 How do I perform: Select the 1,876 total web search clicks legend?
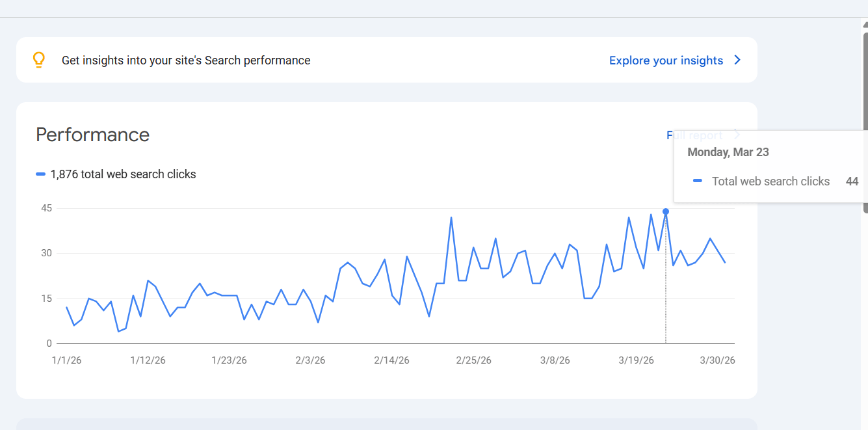[x=123, y=174]
